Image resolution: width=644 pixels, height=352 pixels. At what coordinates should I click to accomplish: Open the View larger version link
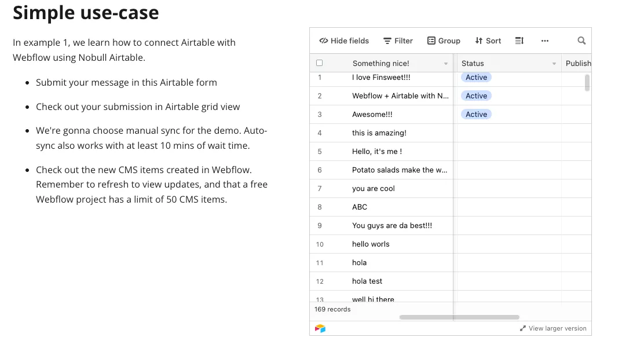point(553,328)
